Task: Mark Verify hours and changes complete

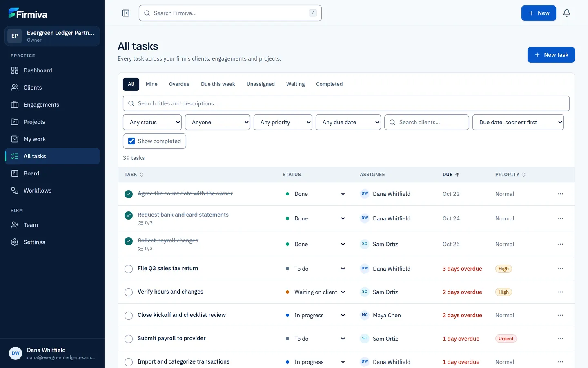Action: pos(129,292)
